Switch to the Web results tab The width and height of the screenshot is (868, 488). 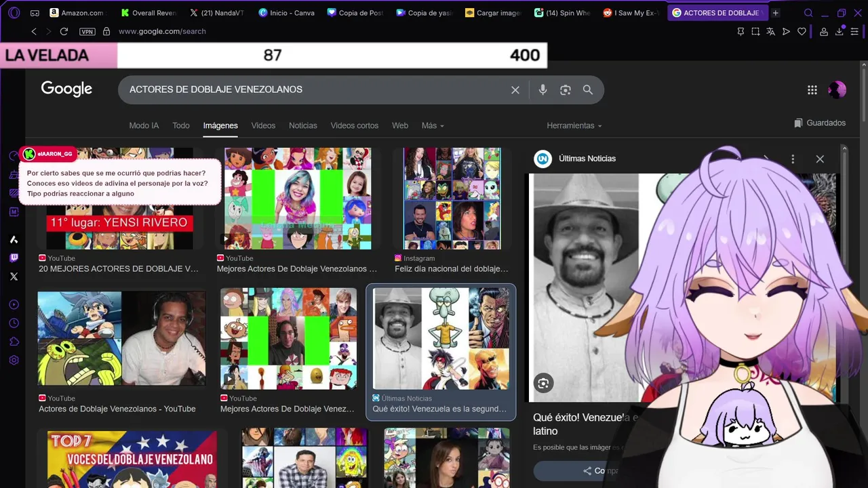(400, 125)
